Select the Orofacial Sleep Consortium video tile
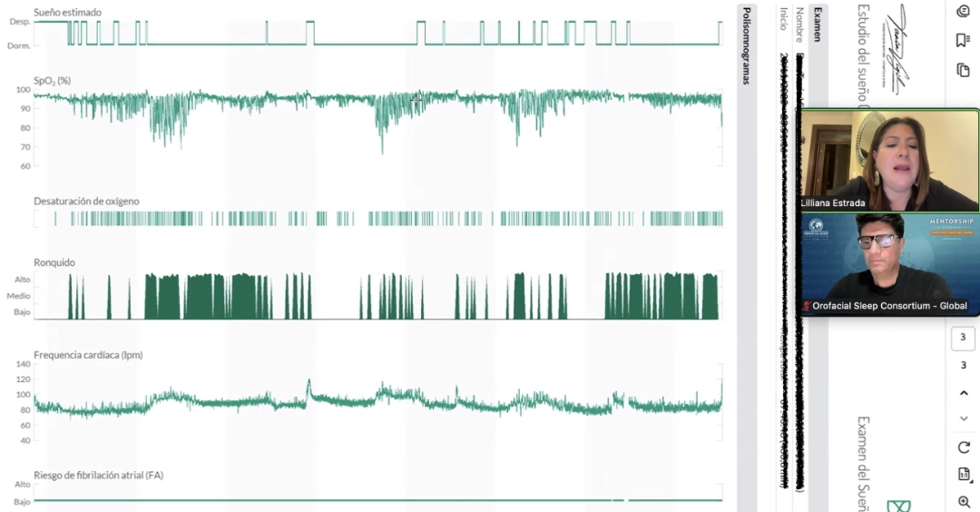Image resolution: width=980 pixels, height=512 pixels. coord(889,263)
